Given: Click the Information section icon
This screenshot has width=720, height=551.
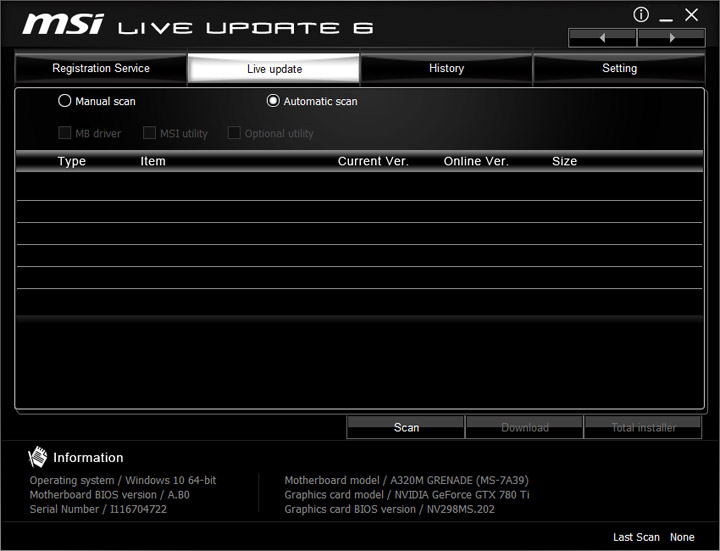Looking at the screenshot, I should [38, 457].
